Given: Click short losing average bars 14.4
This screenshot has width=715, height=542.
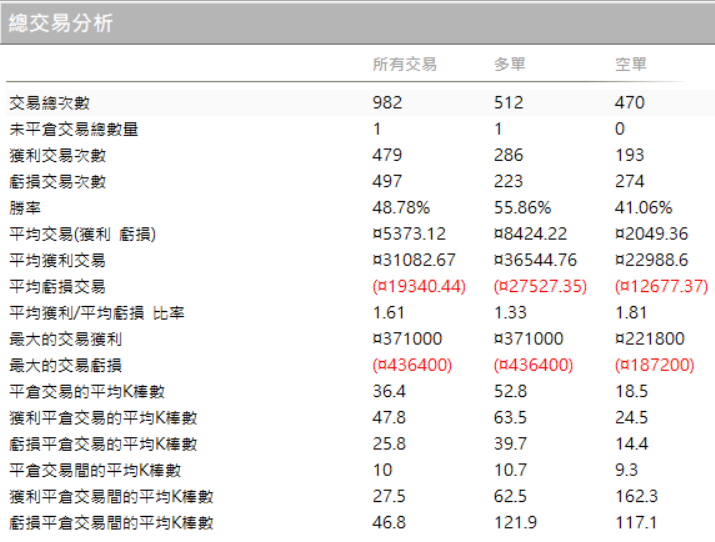Looking at the screenshot, I should click(632, 444).
